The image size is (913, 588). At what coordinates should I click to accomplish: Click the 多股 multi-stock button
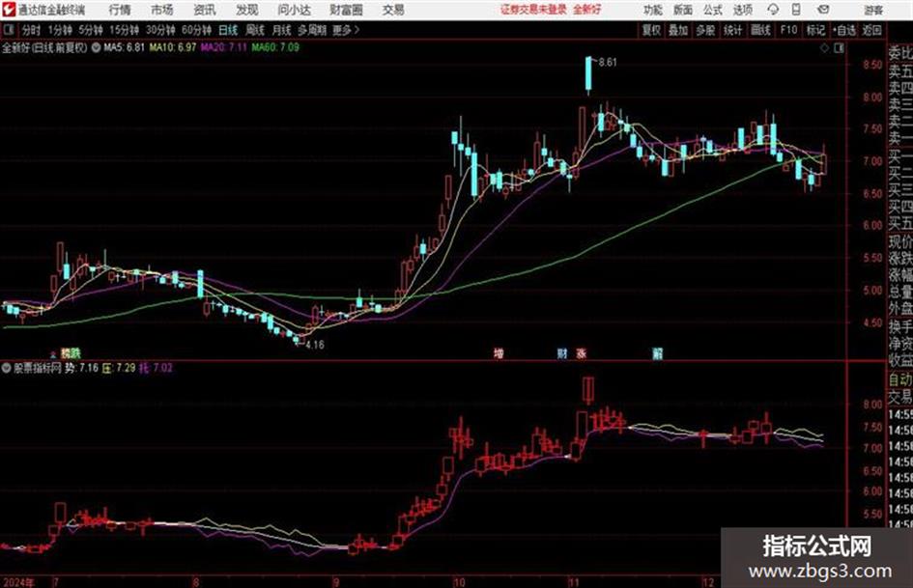tap(705, 30)
